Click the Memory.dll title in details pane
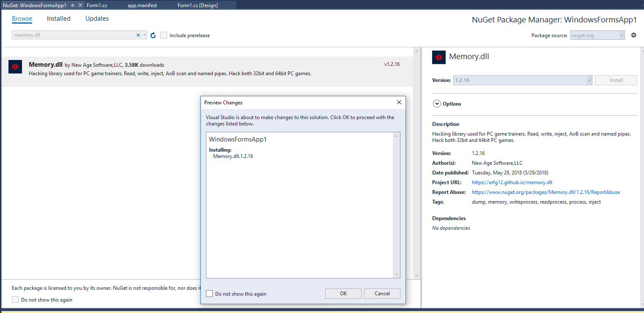The width and height of the screenshot is (644, 313). click(x=469, y=57)
